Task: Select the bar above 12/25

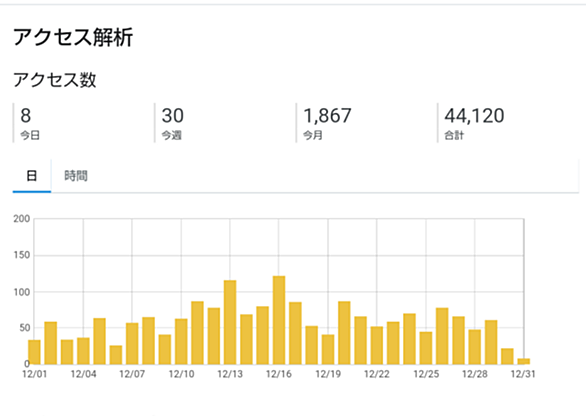Action: 426,348
